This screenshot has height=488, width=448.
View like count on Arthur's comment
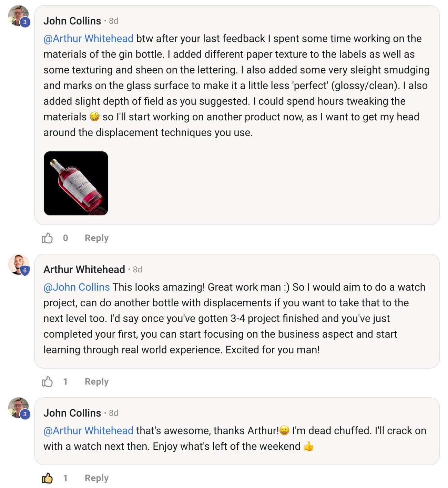(65, 381)
